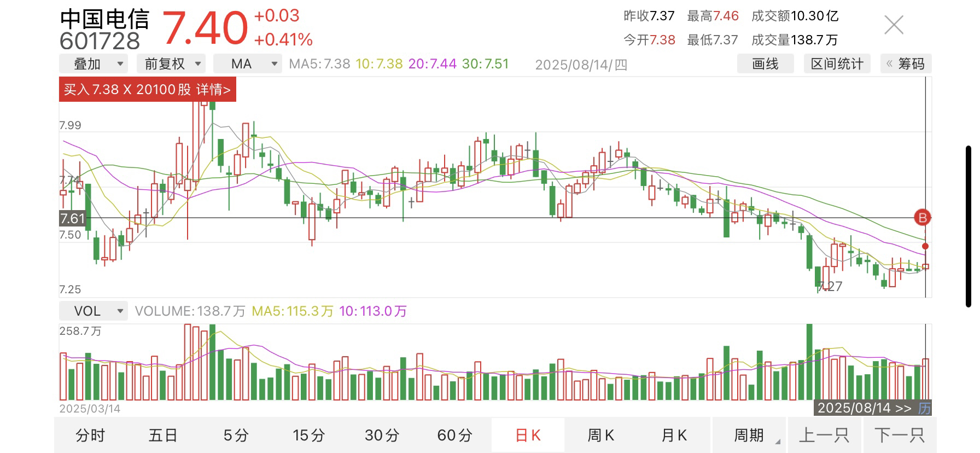Viewport: 980px width, 453px height.
Task: Click the 今开7.38 open price
Action: tap(649, 40)
